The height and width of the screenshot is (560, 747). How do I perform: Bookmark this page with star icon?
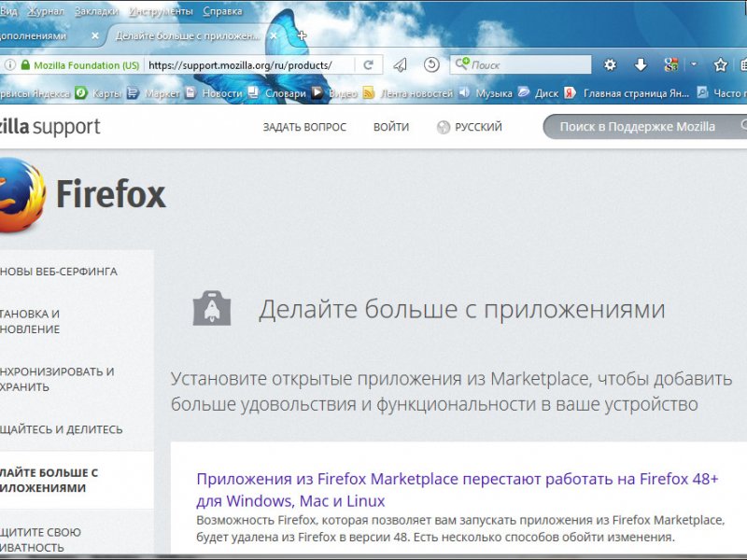point(720,64)
